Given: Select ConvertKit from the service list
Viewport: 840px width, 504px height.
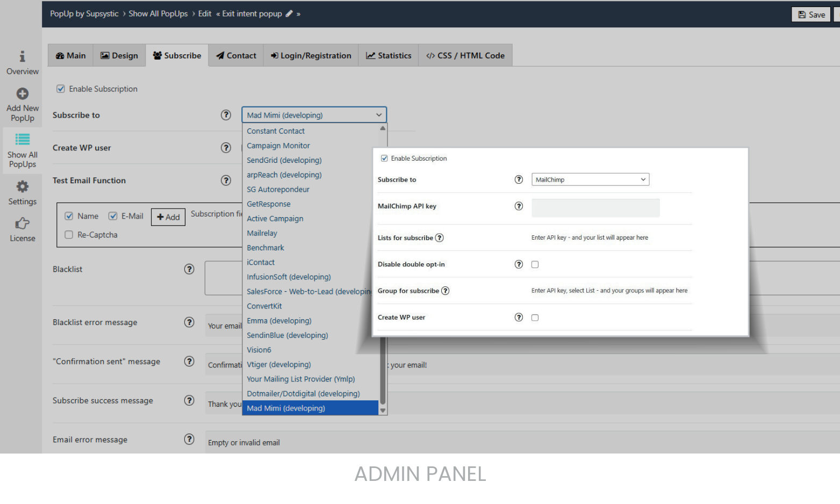Looking at the screenshot, I should (x=264, y=306).
